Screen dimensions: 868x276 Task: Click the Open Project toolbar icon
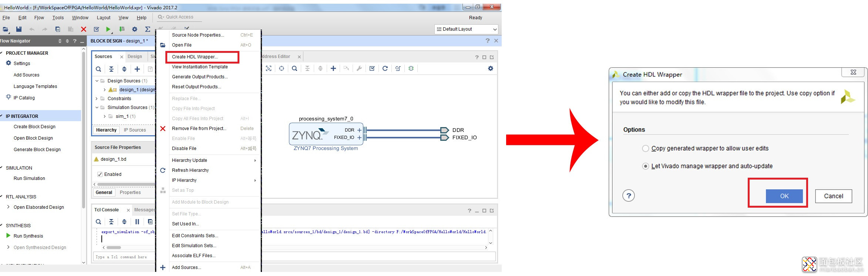point(6,29)
